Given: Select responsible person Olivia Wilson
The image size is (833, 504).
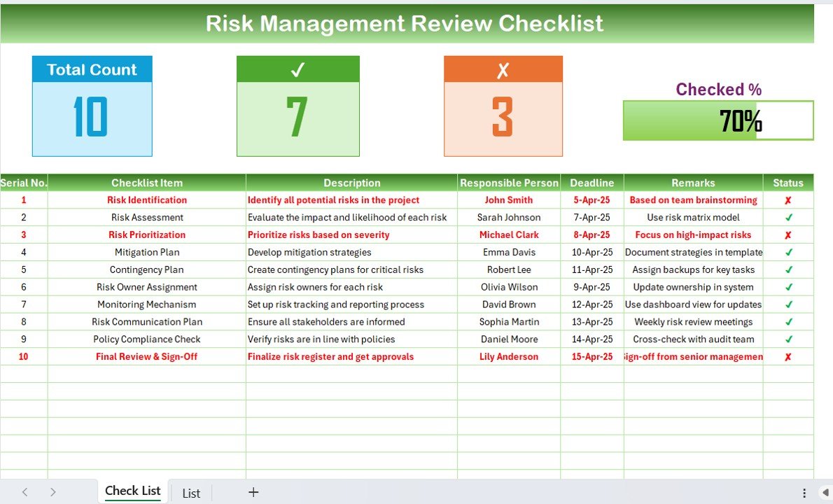Looking at the screenshot, I should tap(509, 287).
